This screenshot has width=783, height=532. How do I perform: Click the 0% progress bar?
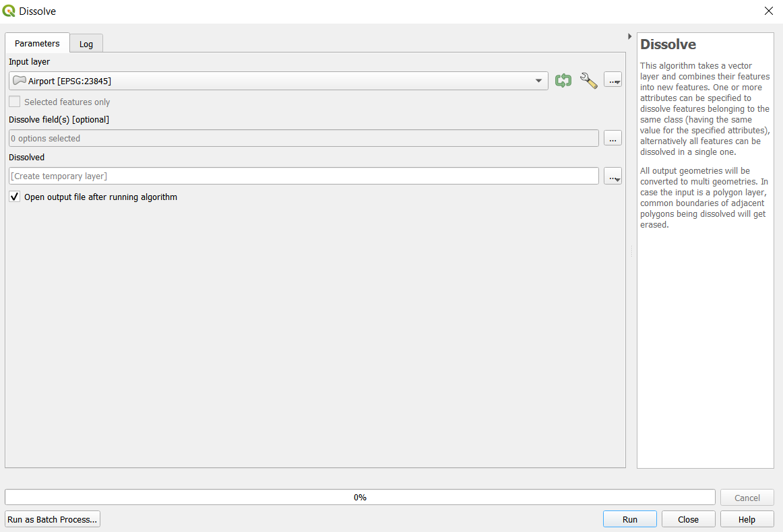(x=360, y=497)
